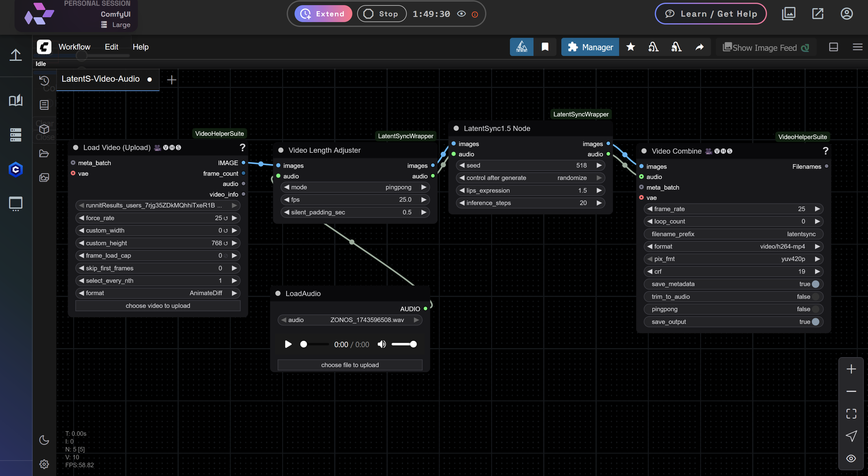Image resolution: width=868 pixels, height=476 pixels.
Task: Zoom out with the minus canvas button
Action: [x=851, y=391]
